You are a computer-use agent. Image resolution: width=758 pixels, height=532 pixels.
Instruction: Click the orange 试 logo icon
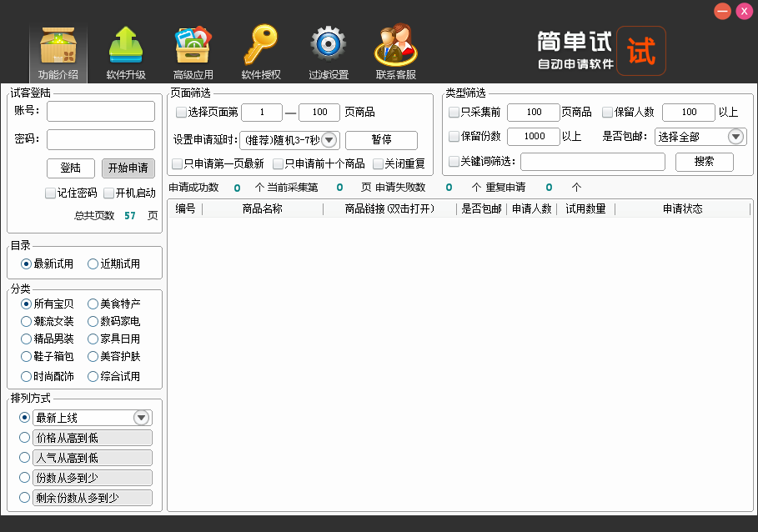point(641,52)
